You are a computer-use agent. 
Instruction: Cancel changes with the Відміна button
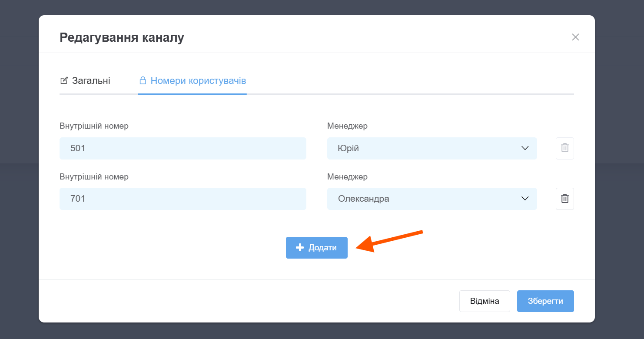click(484, 301)
